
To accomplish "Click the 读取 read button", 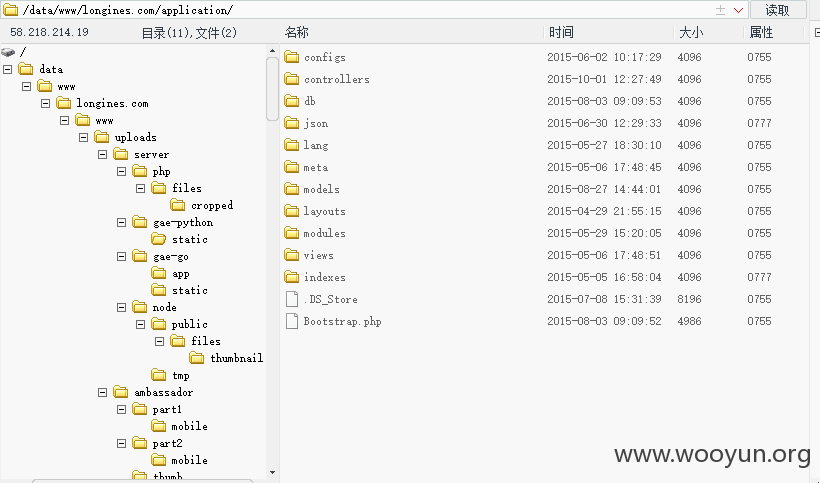I will (778, 10).
